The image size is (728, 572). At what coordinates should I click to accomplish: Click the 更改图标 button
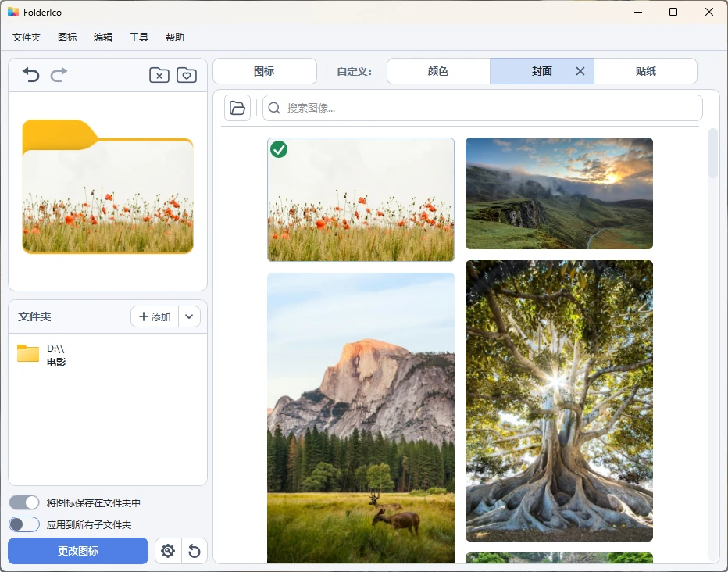(78, 551)
